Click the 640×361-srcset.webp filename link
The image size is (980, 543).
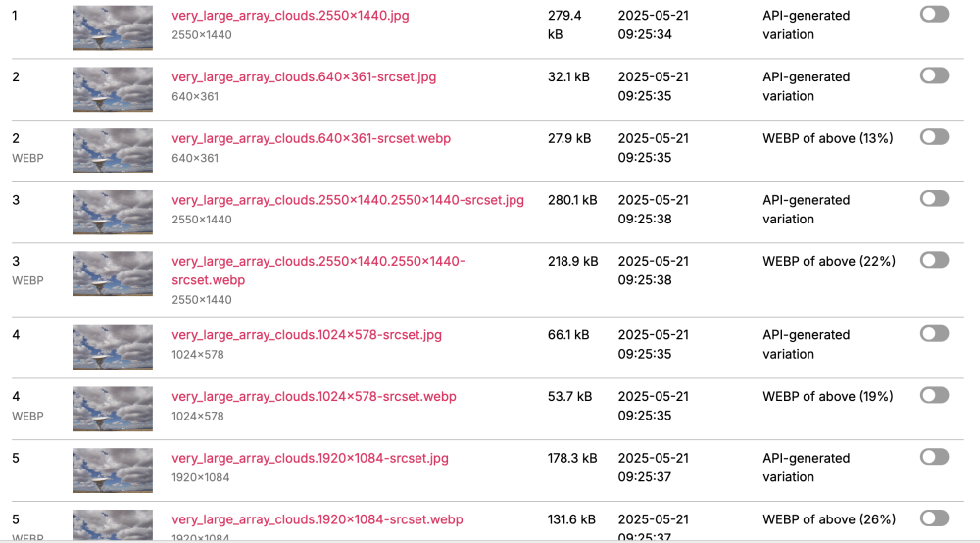tap(311, 139)
